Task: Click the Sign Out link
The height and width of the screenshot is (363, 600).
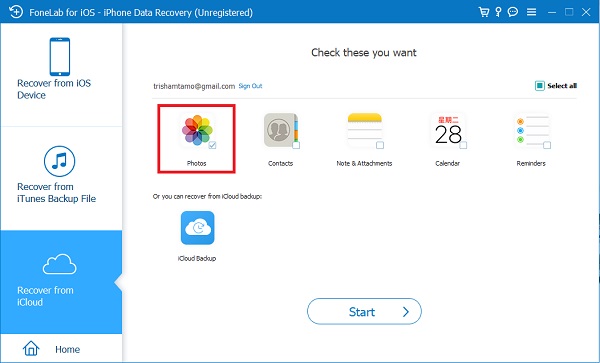Action: pyautogui.click(x=250, y=86)
